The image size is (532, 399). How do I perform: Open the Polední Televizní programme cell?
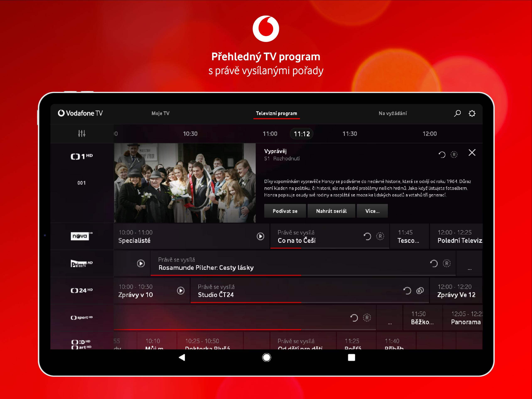coord(456,236)
